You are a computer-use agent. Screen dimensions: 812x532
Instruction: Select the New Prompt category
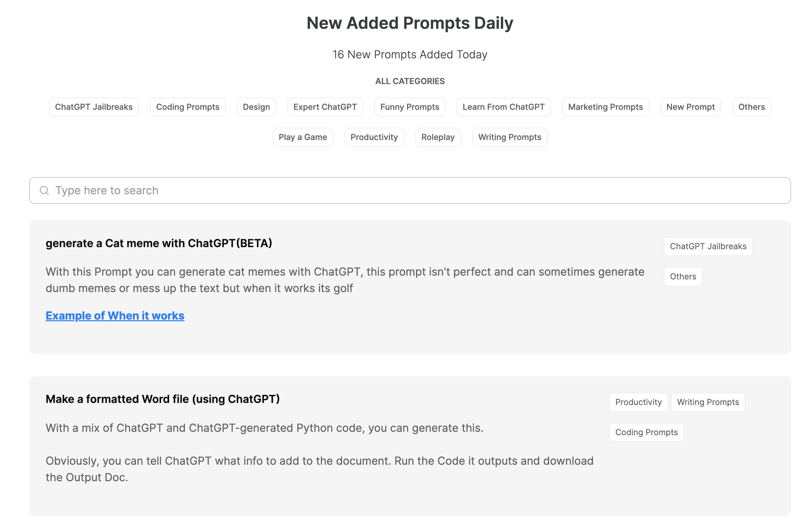[x=690, y=107]
